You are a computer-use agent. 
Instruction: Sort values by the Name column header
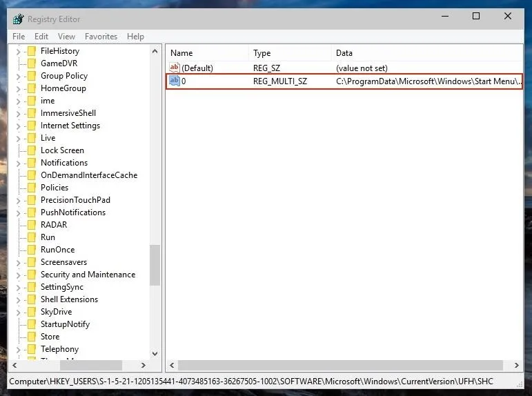point(208,53)
